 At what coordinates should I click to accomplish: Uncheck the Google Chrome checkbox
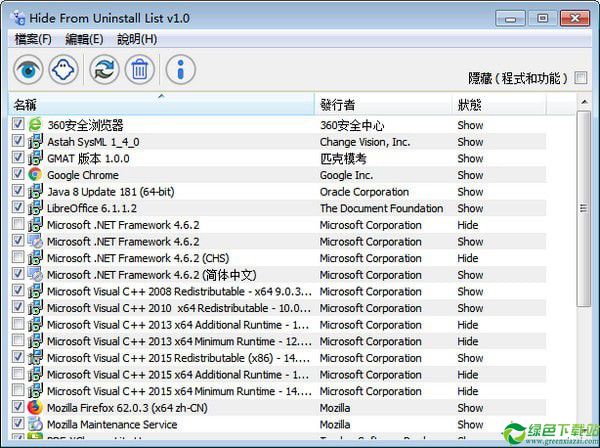pos(19,175)
